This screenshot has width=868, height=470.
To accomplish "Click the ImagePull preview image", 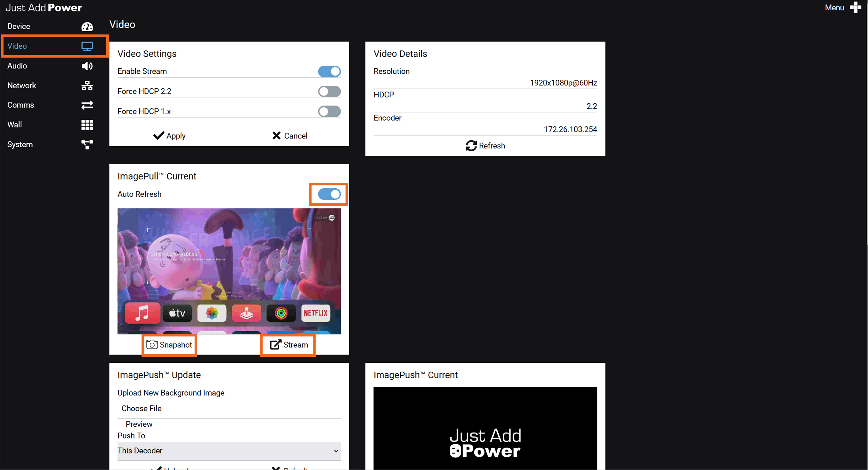I will [229, 271].
